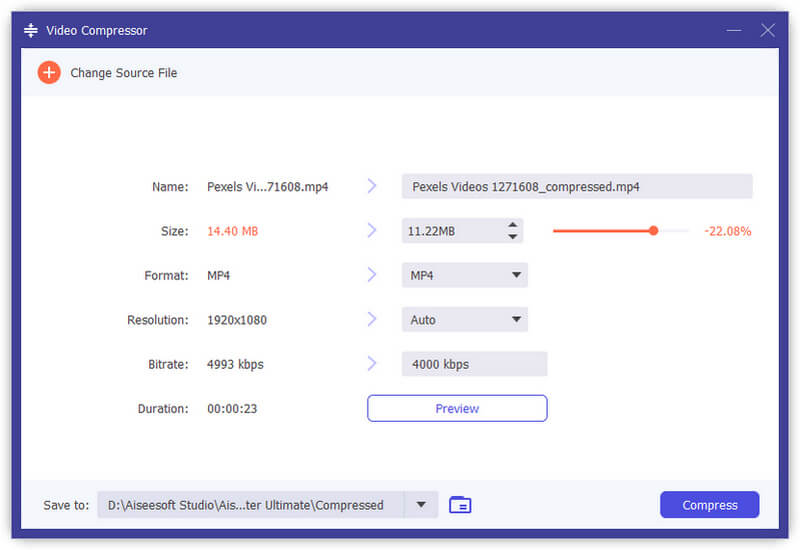The width and height of the screenshot is (800, 550).
Task: Click the arrow next to Name row
Action: [x=372, y=186]
